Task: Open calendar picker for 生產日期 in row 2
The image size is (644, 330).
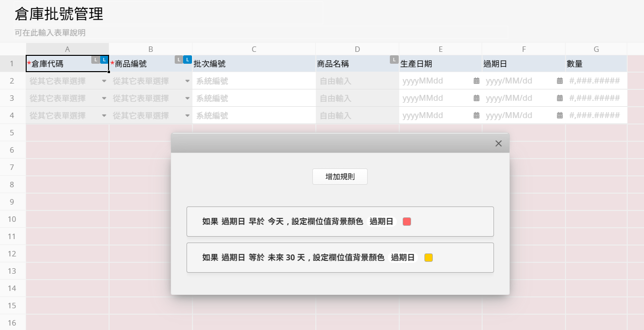Action: click(476, 81)
